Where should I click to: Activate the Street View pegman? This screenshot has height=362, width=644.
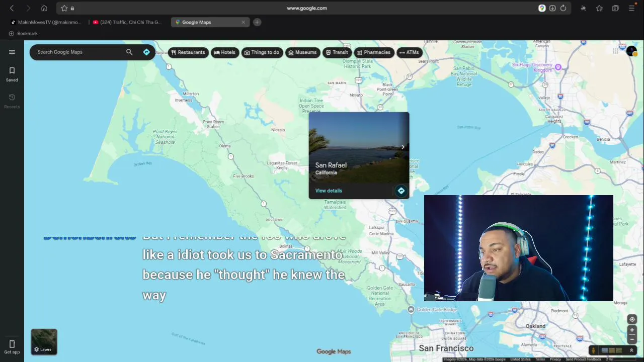coord(594,350)
